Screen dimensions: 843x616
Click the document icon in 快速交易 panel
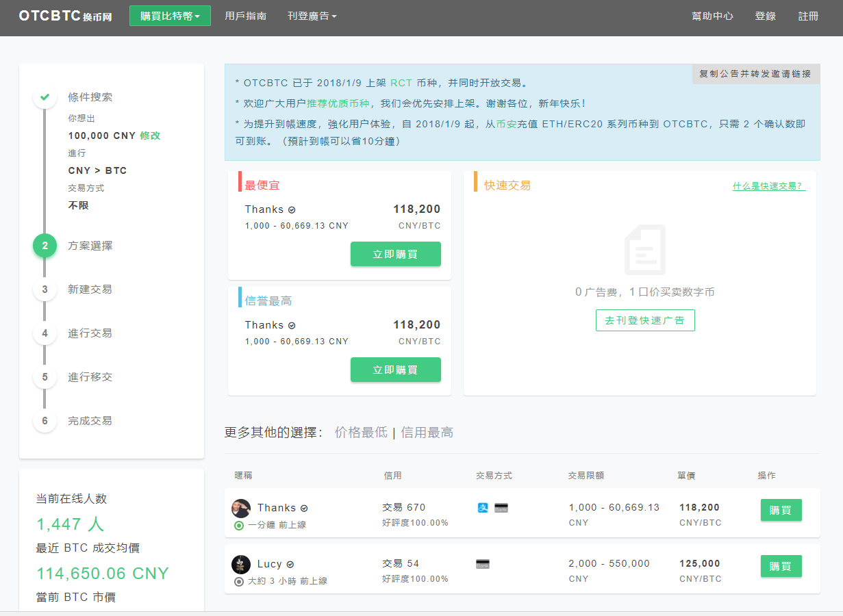(644, 250)
